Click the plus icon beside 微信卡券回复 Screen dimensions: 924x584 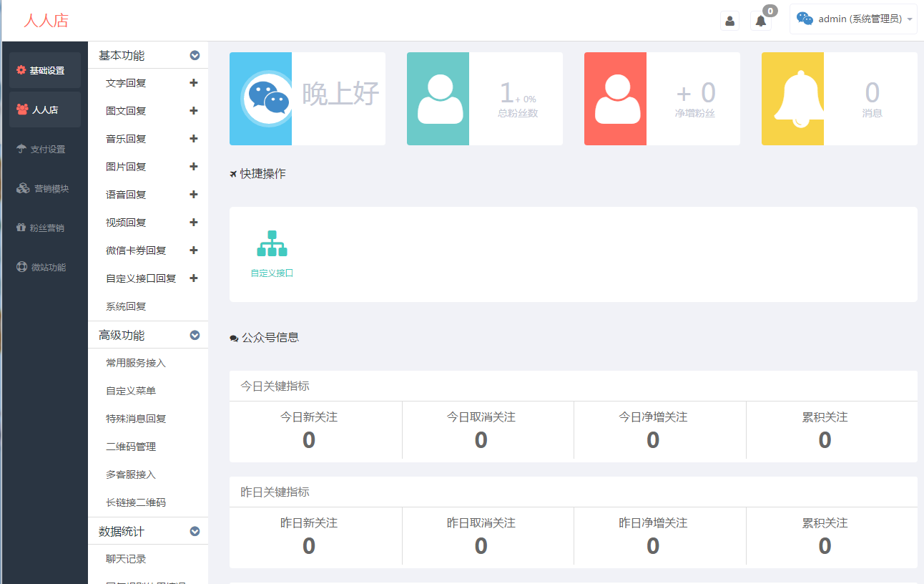[x=193, y=250]
